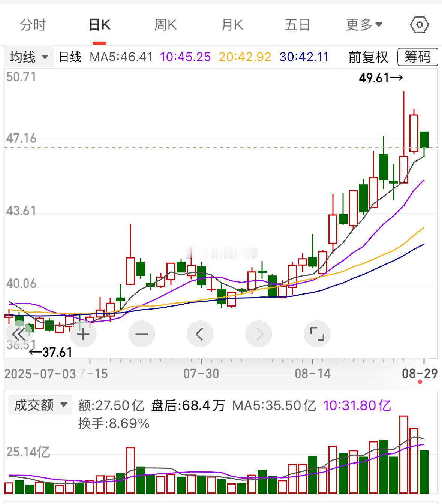Viewport: 442px width, 504px height.
Task: Open the 均线 indicator dropdown
Action: pyautogui.click(x=29, y=57)
